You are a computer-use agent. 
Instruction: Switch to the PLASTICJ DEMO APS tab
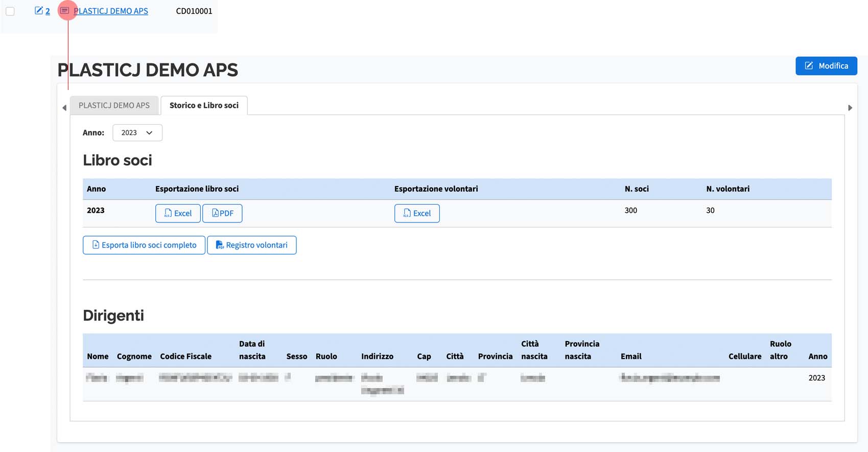[x=114, y=105]
